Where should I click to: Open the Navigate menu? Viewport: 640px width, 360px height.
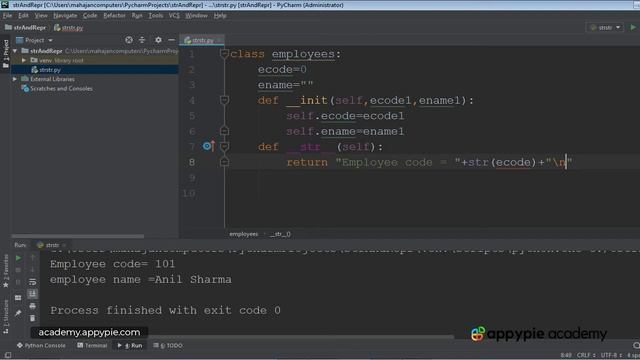[x=65, y=16]
